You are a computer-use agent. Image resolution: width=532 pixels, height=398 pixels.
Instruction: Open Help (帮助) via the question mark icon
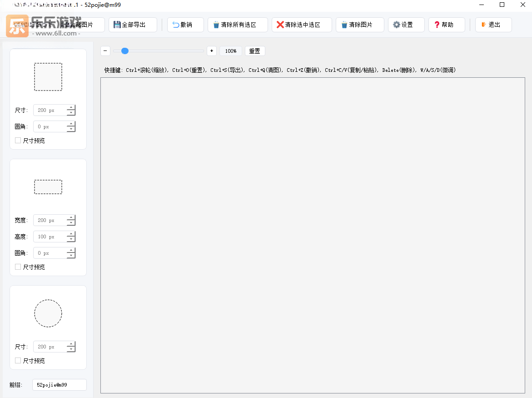(x=437, y=25)
